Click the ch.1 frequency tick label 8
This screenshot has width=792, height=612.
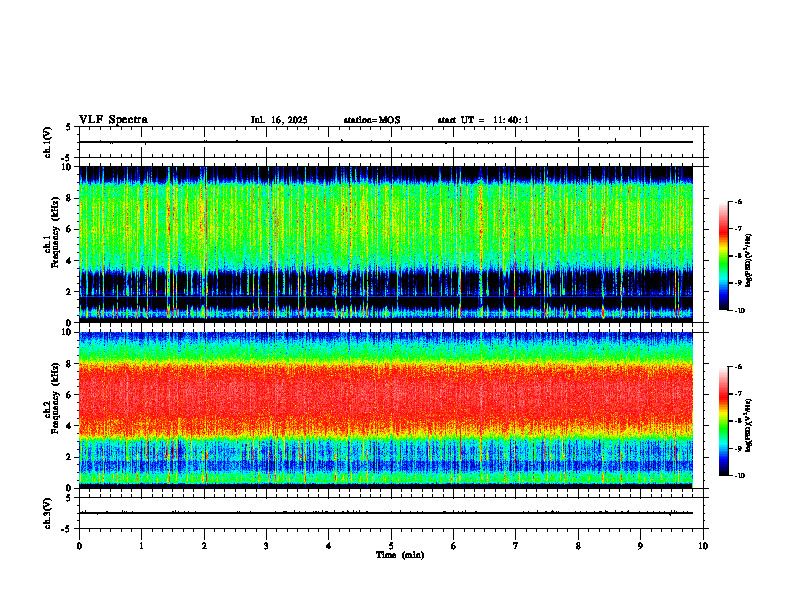click(x=70, y=198)
